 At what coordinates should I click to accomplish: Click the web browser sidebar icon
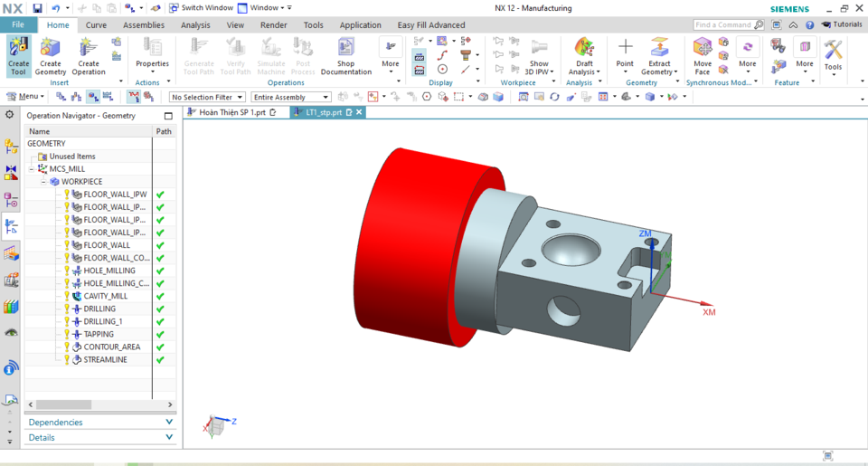coord(11,368)
